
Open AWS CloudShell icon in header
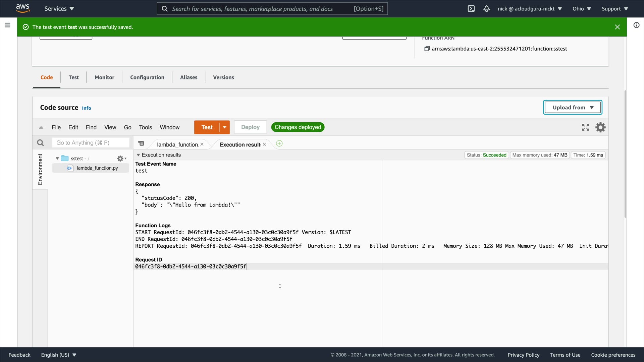[471, 9]
